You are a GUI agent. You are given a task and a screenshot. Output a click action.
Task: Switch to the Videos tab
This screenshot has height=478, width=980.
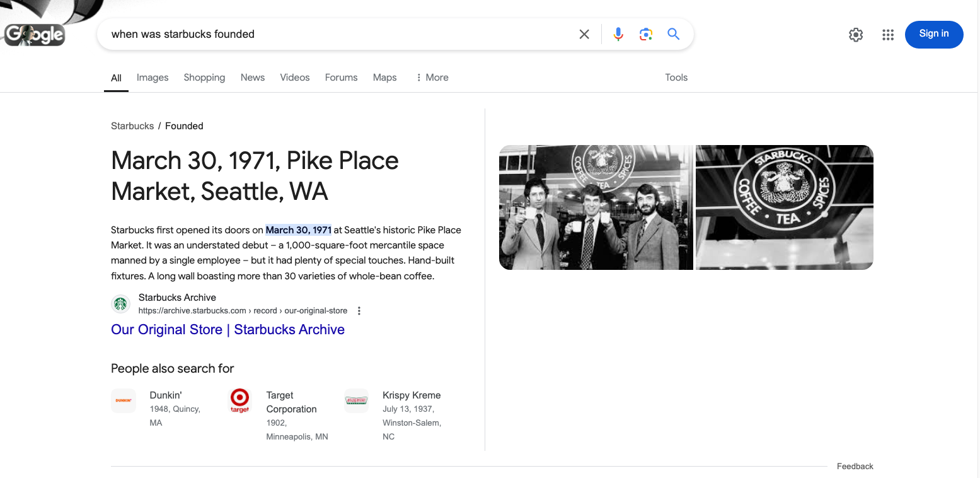tap(295, 78)
